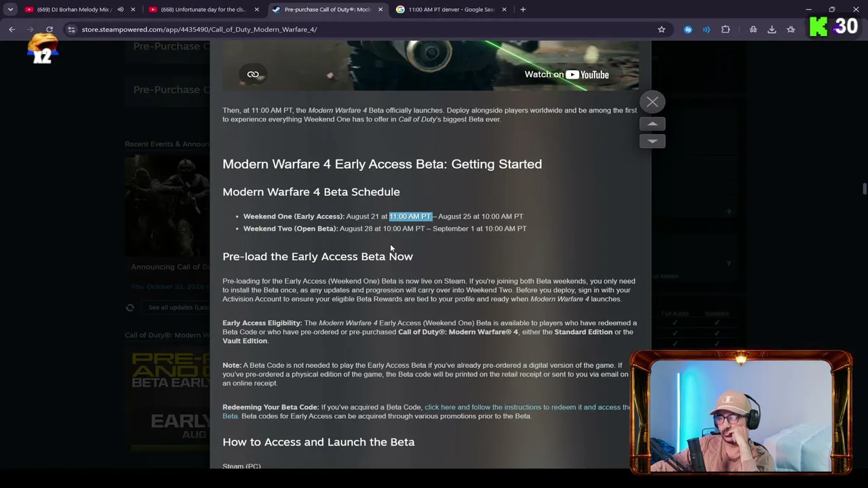This screenshot has height=488, width=868.
Task: Close the Pre-purchase Call of Duty tab
Action: coord(380,9)
